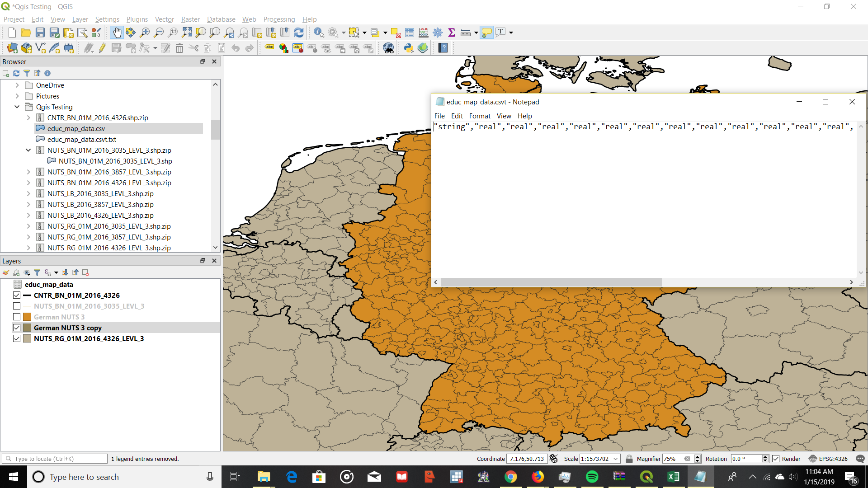Open the text annotation dropdown arrow
This screenshot has height=488, width=868.
[x=511, y=33]
